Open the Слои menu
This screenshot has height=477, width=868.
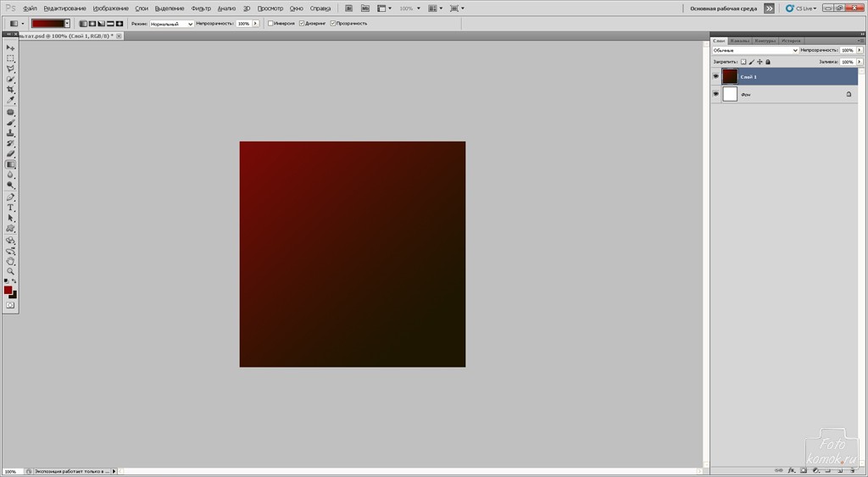coord(142,8)
